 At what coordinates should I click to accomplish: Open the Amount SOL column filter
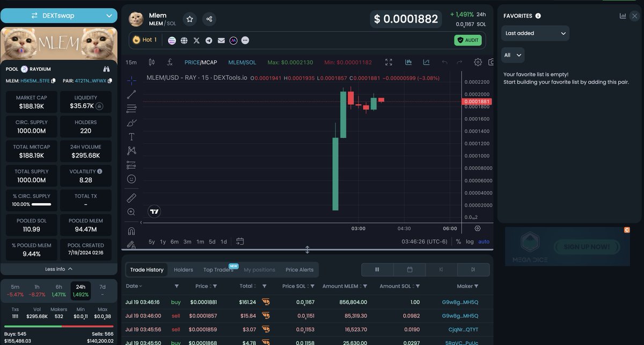coord(418,286)
